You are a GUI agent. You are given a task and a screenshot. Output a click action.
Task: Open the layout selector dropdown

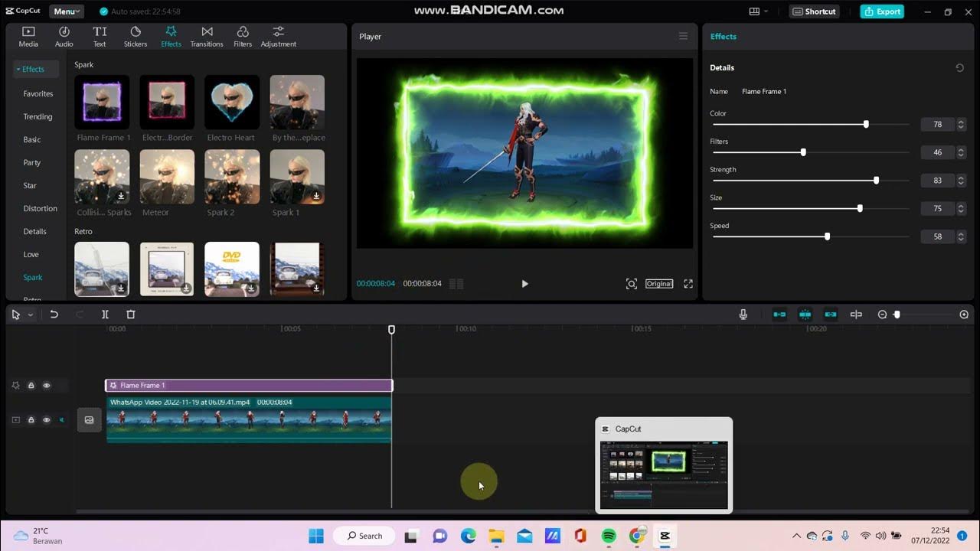pyautogui.click(x=758, y=11)
